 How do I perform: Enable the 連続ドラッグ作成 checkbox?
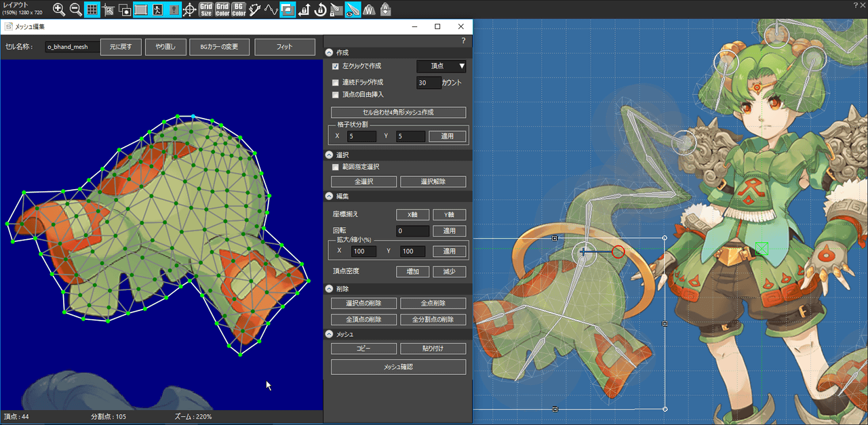point(335,82)
